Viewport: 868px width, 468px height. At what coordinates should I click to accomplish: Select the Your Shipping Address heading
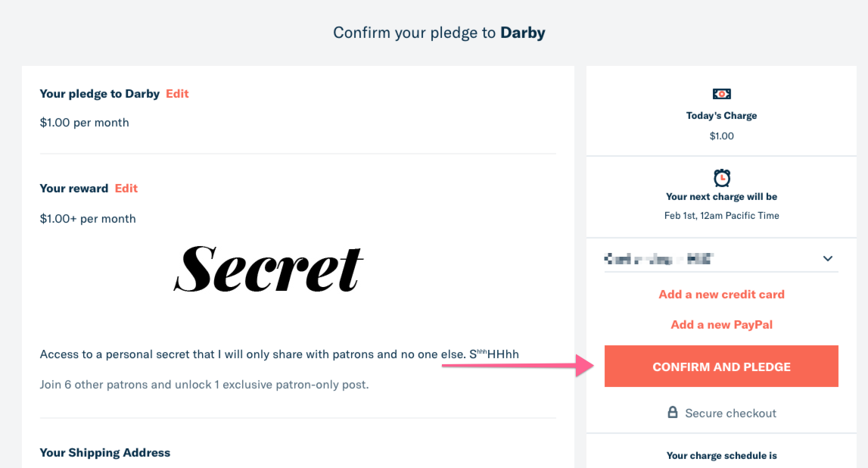click(105, 453)
